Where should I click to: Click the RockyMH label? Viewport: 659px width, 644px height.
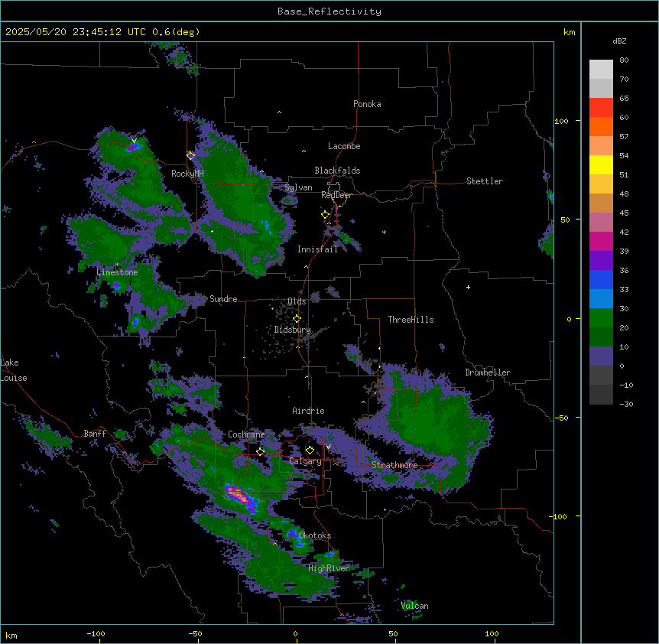coord(187,174)
